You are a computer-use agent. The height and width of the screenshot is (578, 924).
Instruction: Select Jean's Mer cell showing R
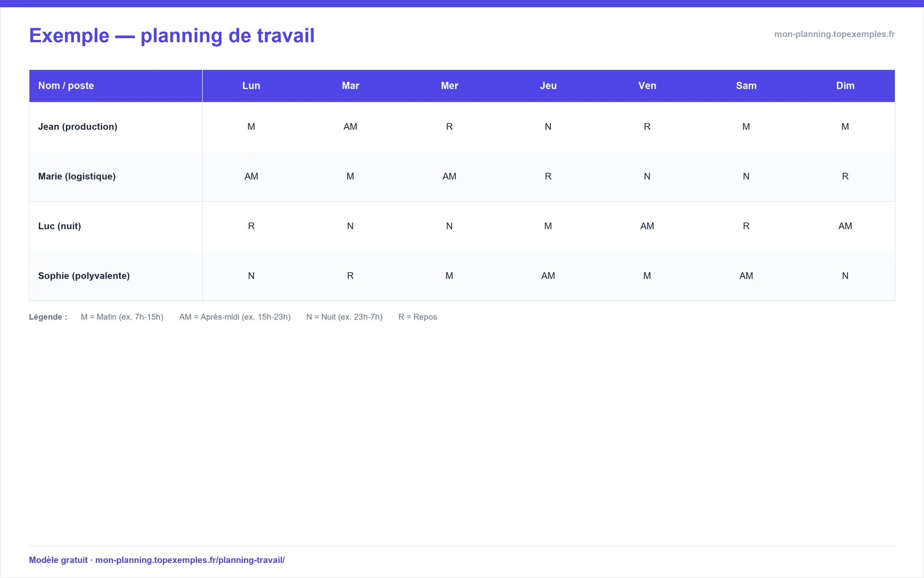point(449,127)
